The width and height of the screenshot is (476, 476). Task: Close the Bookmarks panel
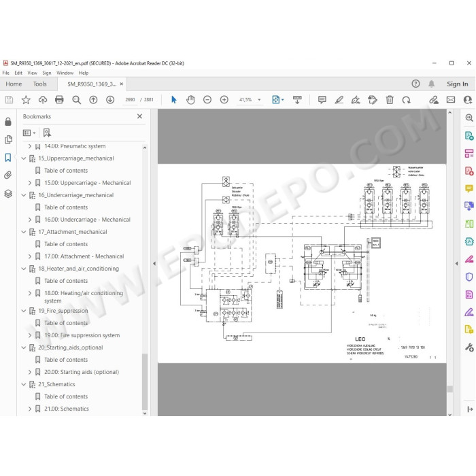(x=139, y=116)
